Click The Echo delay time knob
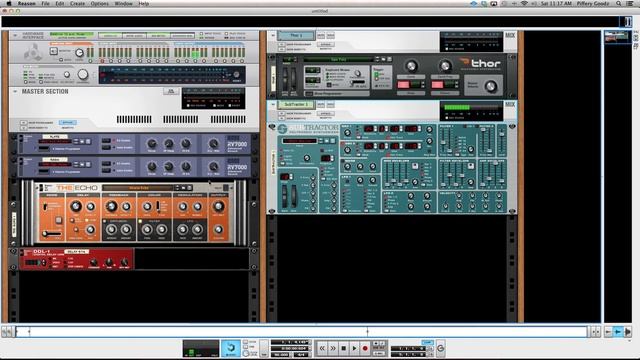Image resolution: width=640 pixels, height=360 pixels. pyautogui.click(x=76, y=207)
